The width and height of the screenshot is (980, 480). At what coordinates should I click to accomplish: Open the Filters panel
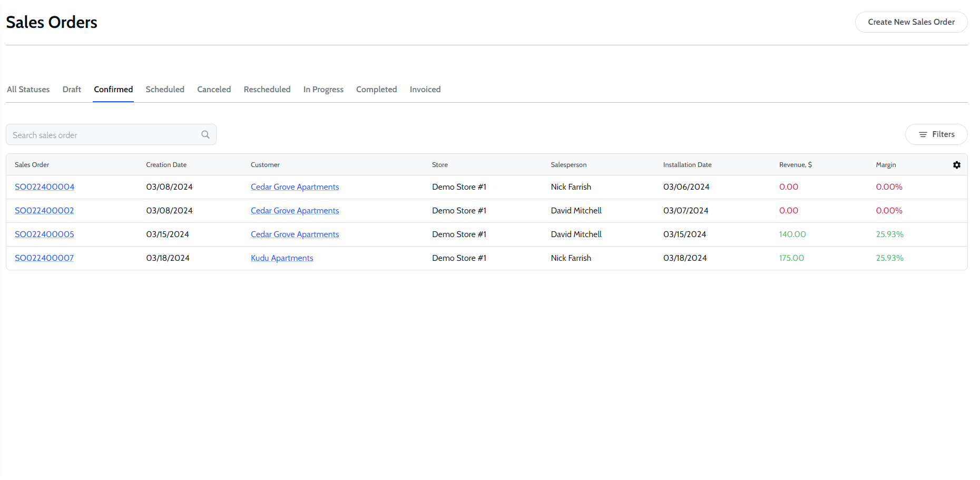pyautogui.click(x=936, y=134)
